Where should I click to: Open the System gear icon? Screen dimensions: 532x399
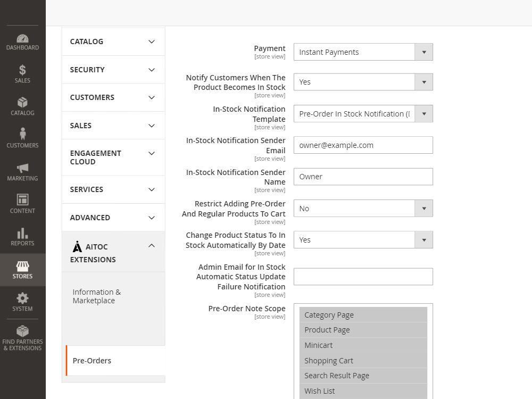22,298
